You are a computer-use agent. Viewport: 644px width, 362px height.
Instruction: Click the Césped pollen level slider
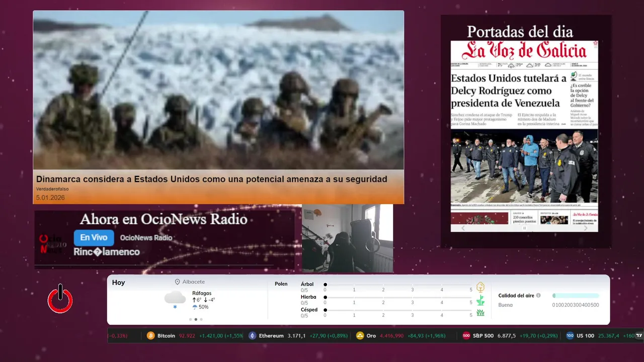click(398, 310)
